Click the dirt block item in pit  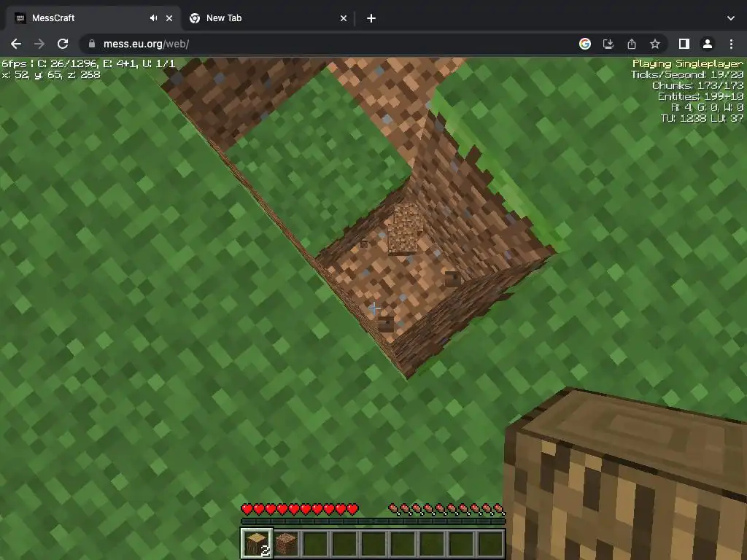(404, 229)
